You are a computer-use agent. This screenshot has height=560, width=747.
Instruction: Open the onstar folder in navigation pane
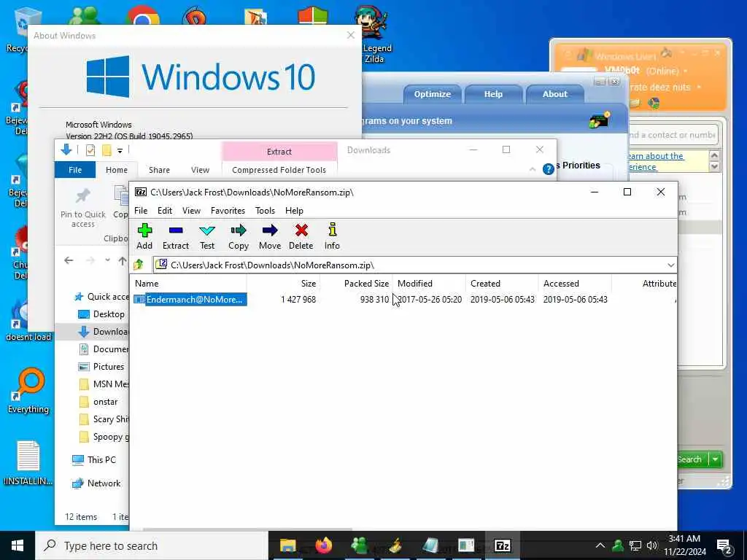[x=98, y=402]
